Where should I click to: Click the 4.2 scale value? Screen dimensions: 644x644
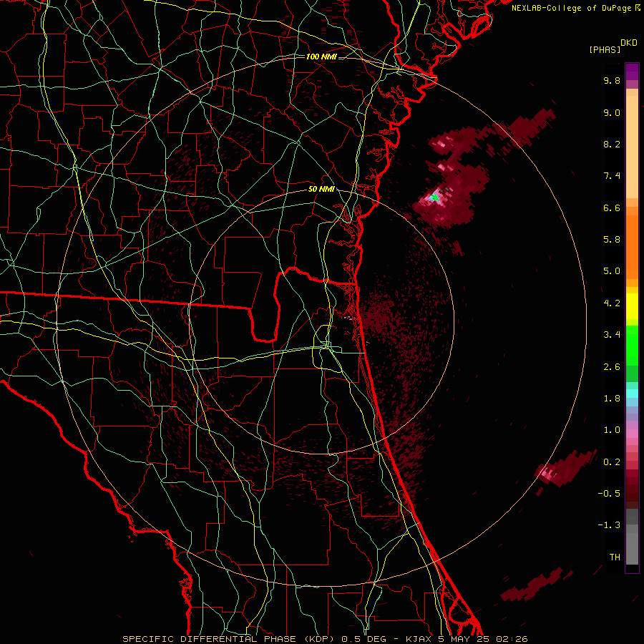click(612, 303)
